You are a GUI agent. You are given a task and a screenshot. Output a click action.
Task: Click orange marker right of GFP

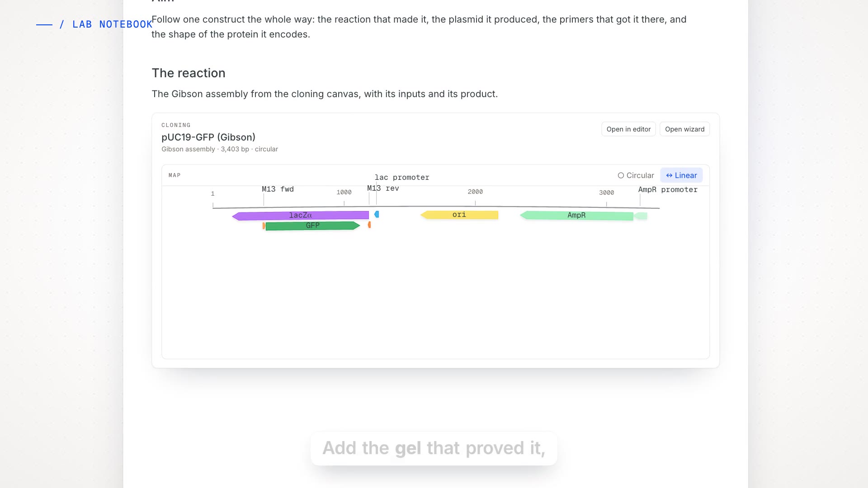coord(369,225)
